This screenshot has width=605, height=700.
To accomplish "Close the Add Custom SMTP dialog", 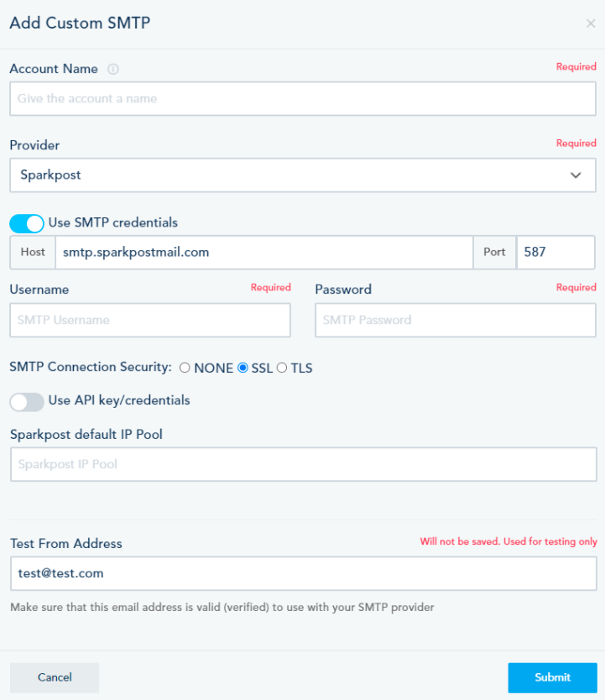I will tap(591, 24).
